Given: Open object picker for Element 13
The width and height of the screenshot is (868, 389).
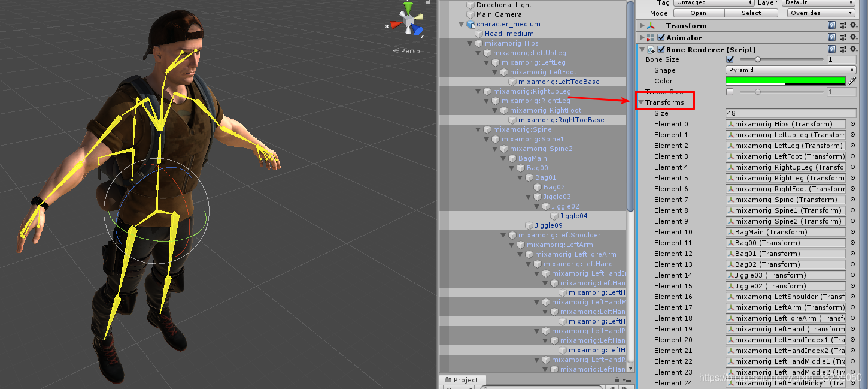Looking at the screenshot, I should click(x=852, y=264).
